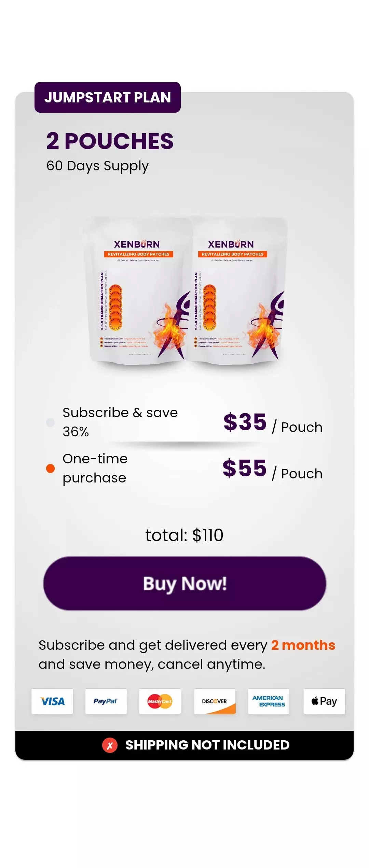Image resolution: width=369 pixels, height=868 pixels.
Task: Enable the $35 per pouch subscription plan
Action: (x=50, y=422)
